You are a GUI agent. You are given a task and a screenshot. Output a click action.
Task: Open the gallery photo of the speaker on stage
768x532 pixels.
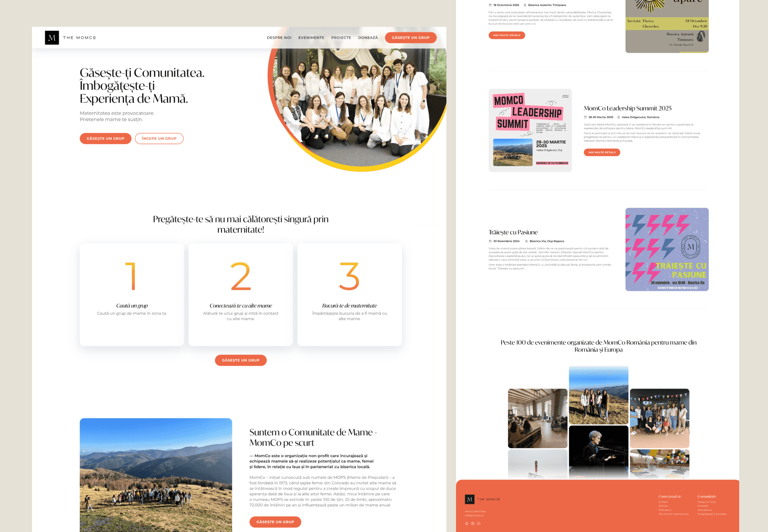[x=598, y=452]
